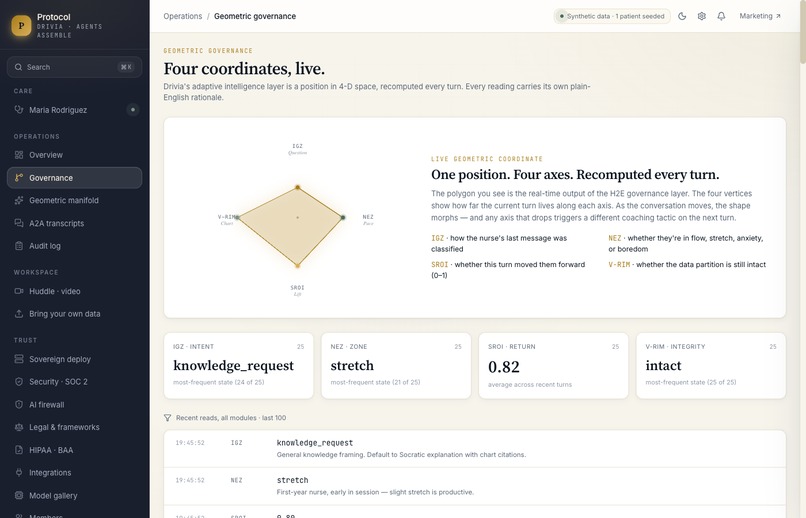Select the Governance sidebar item
This screenshot has width=806, height=518.
75,178
